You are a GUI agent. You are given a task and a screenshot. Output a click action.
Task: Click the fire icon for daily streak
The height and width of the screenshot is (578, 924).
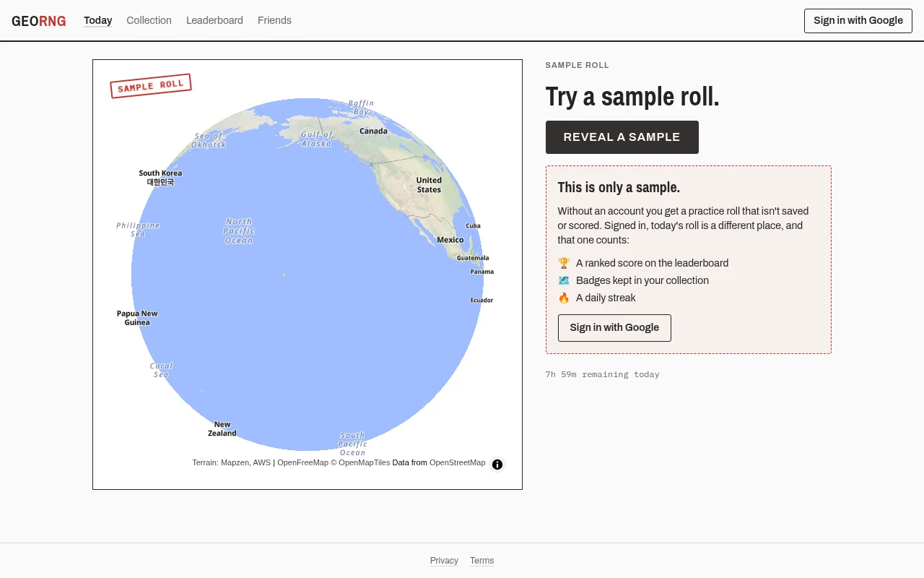pos(564,298)
